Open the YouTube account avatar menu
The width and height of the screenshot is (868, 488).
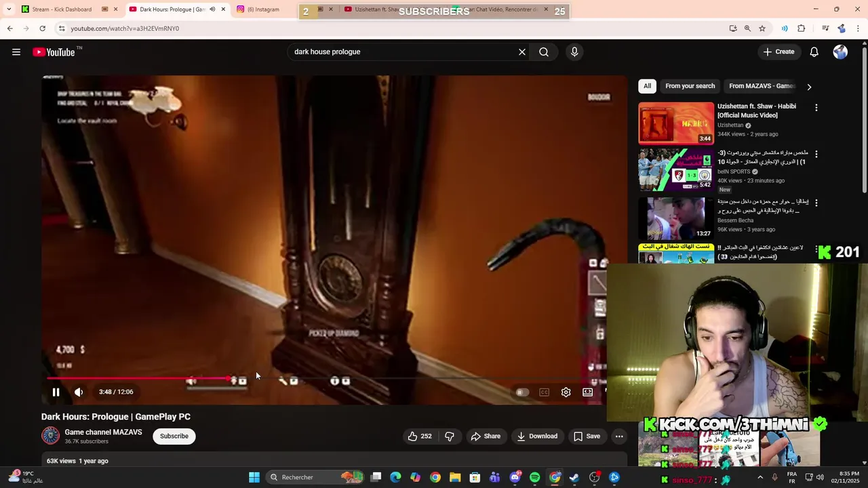pos(840,52)
